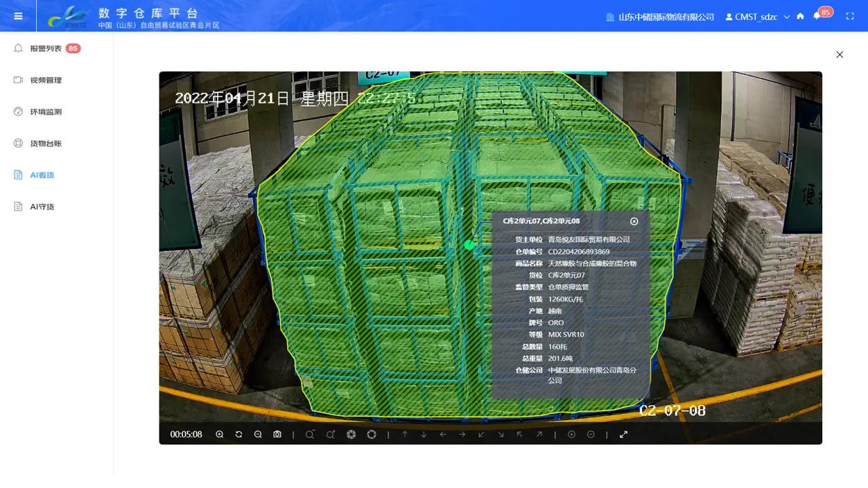Zoom in using the magnifier plus icon
Screen dimensions: 868x488
click(x=219, y=434)
